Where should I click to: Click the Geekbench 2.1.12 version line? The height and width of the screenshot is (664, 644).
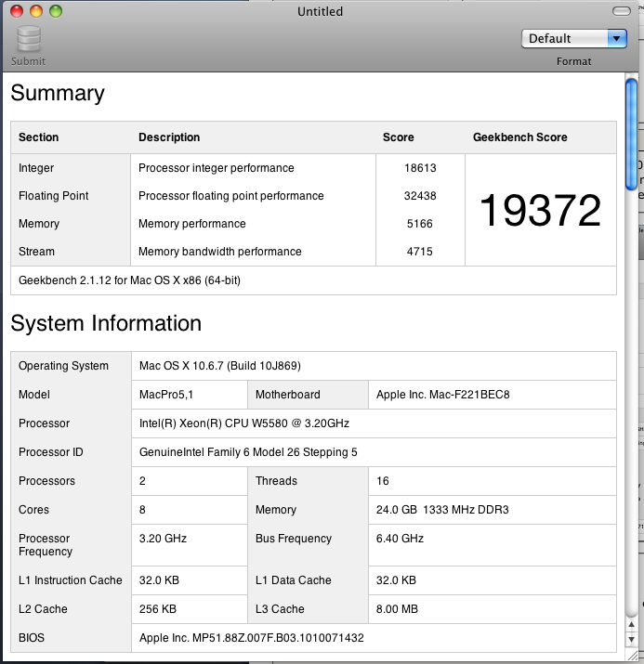(x=130, y=280)
